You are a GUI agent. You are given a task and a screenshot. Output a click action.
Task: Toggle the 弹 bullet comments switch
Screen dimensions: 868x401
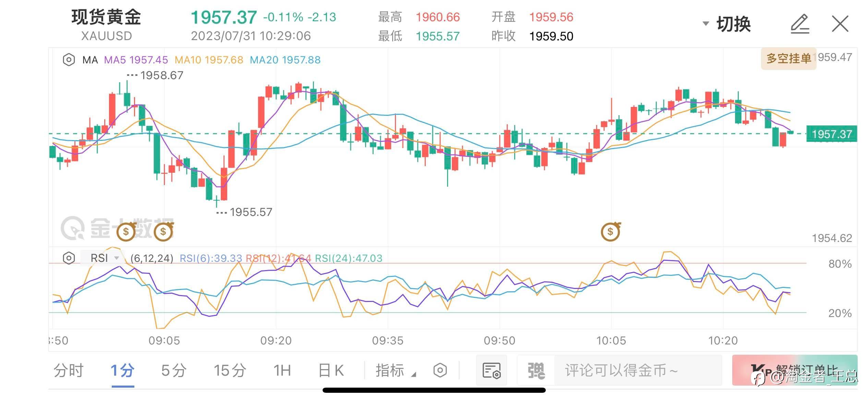536,370
